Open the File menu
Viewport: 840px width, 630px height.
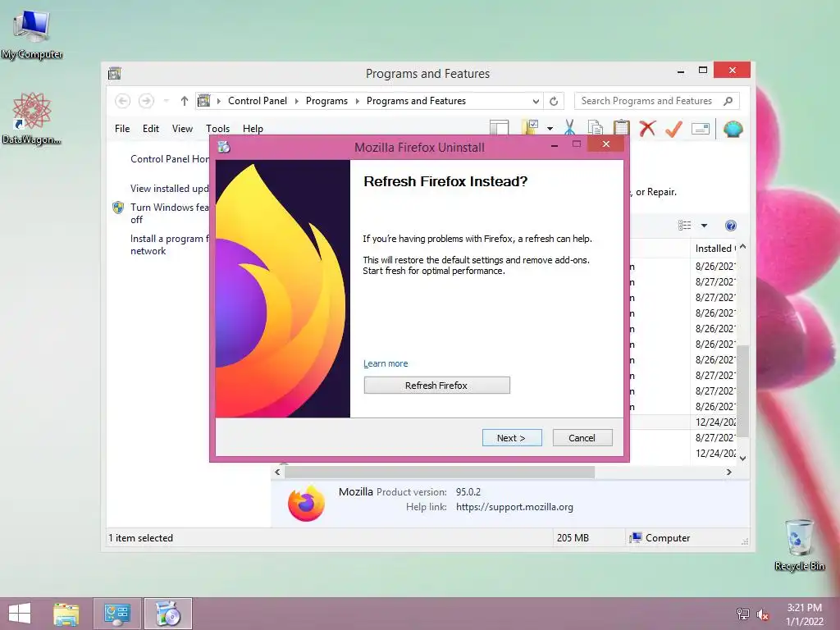(x=122, y=129)
